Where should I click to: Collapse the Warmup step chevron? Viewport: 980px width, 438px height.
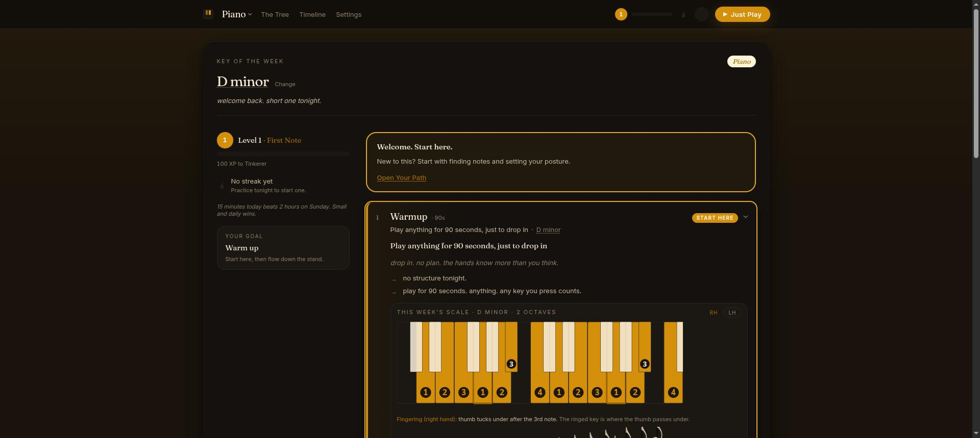745,217
